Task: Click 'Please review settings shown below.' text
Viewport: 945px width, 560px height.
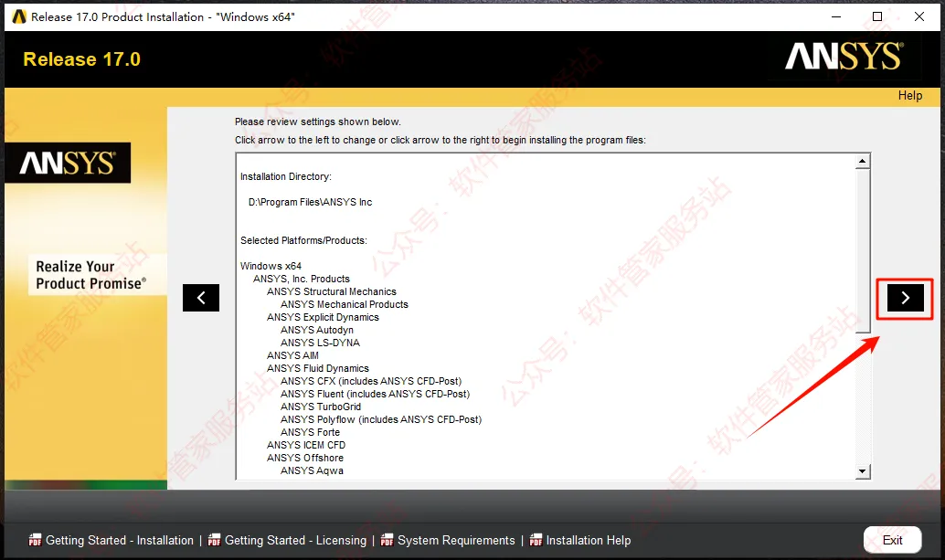Action: (318, 122)
